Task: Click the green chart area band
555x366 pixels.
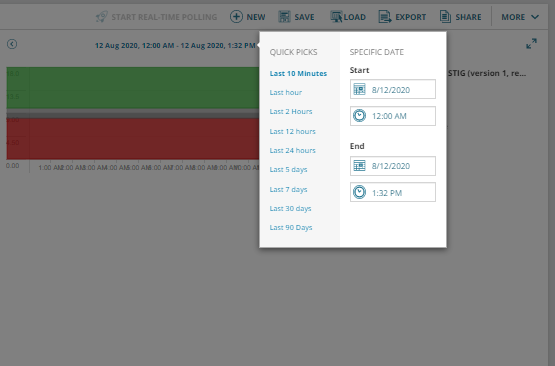Action: 133,87
